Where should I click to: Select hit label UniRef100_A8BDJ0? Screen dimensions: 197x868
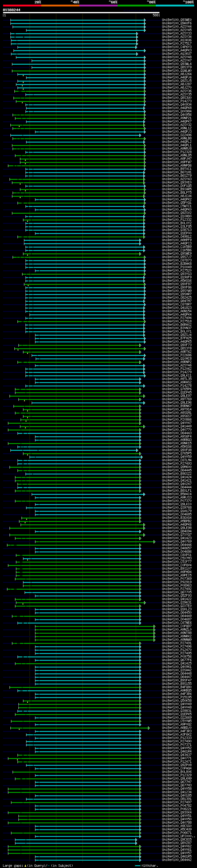coord(177,728)
